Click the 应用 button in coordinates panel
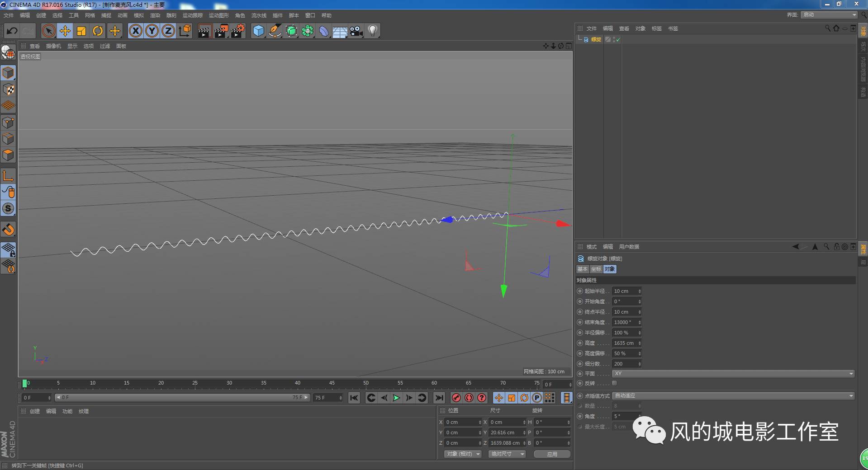868x470 pixels. pos(552,454)
